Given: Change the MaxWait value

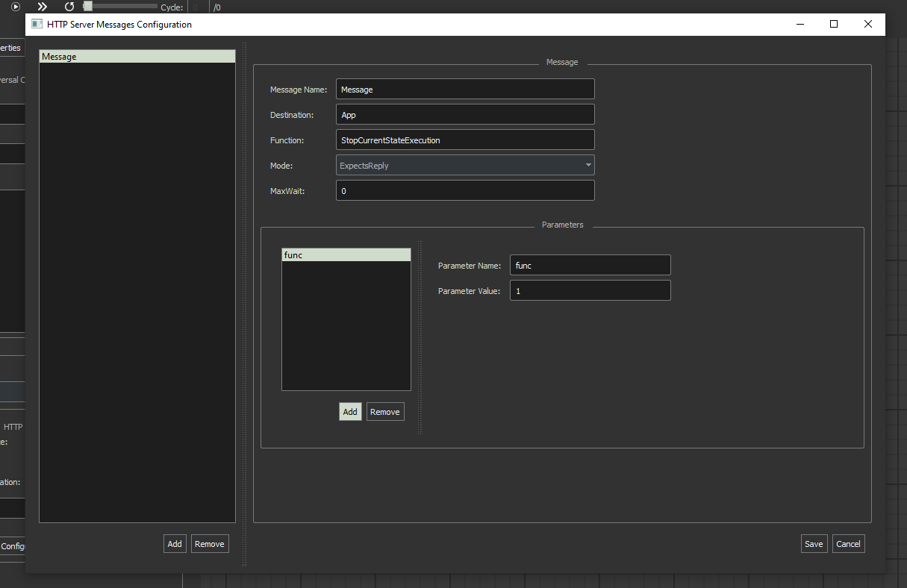Looking at the screenshot, I should (x=465, y=190).
